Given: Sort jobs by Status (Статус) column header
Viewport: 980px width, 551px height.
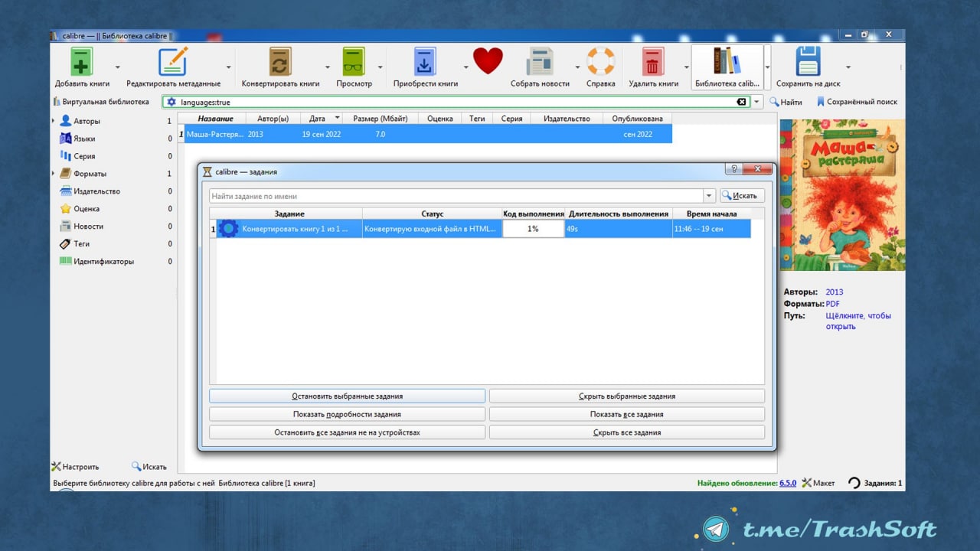Looking at the screenshot, I should pyautogui.click(x=432, y=214).
